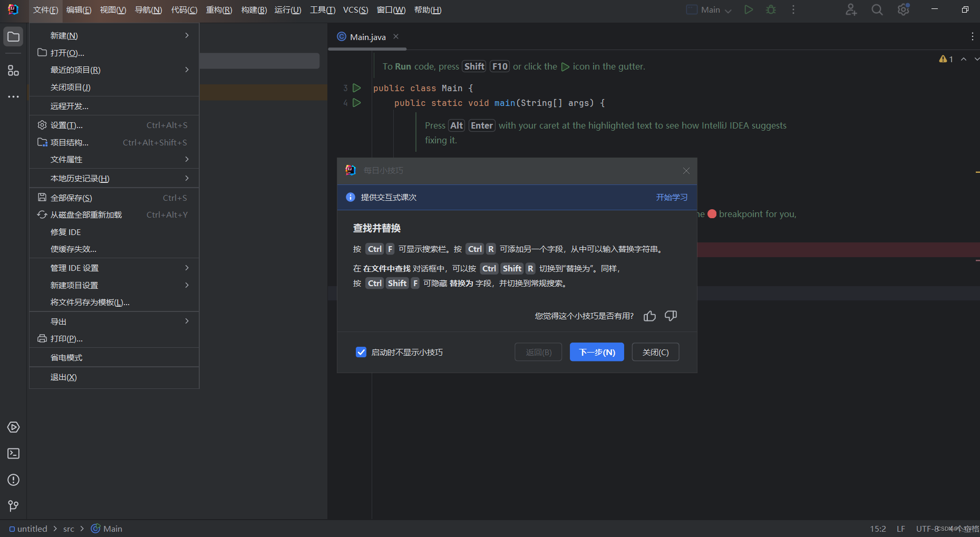Image resolution: width=980 pixels, height=537 pixels.
Task: Select 关闭项目(J) menu entry
Action: [x=114, y=87]
